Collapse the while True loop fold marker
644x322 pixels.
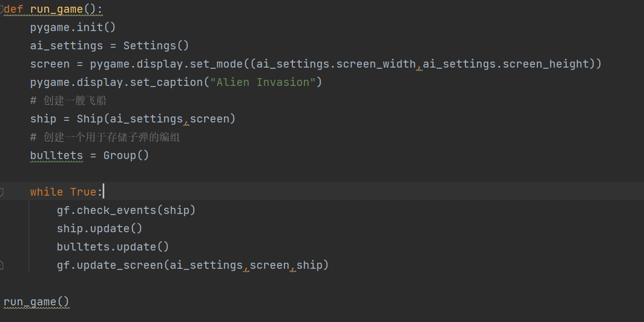(x=1, y=192)
